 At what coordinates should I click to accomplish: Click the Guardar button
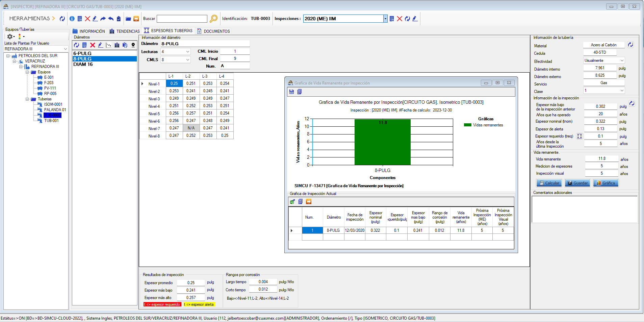(x=577, y=183)
